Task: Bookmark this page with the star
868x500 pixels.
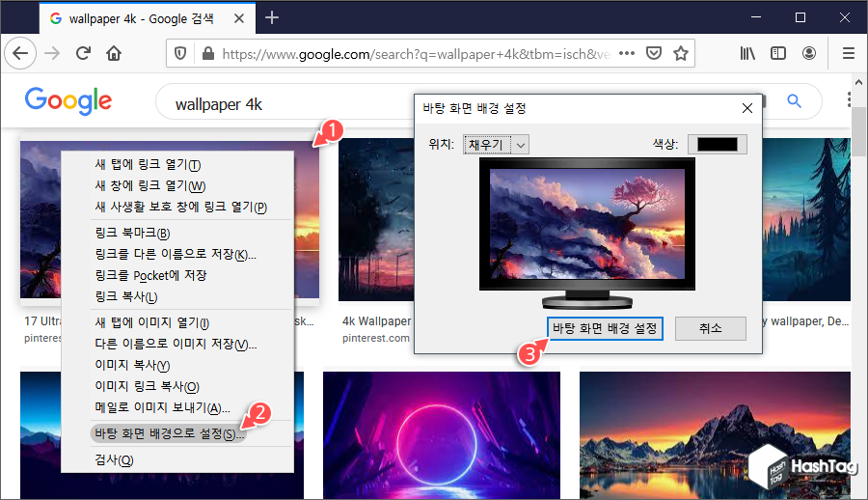Action: click(x=680, y=53)
